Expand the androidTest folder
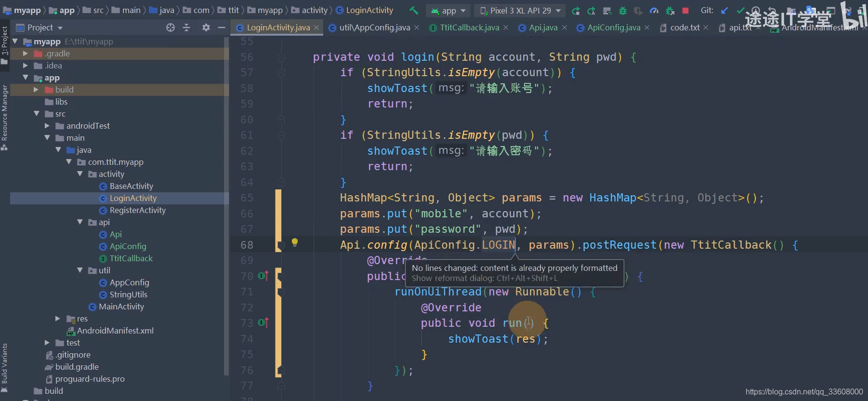 pos(47,126)
